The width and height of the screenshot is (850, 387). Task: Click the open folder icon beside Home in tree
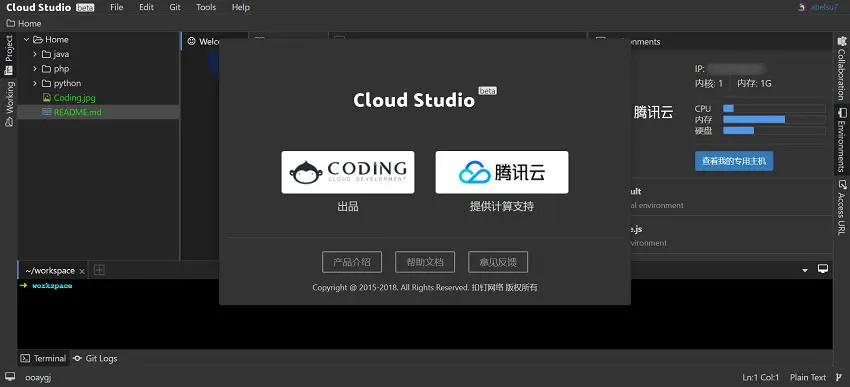pos(37,40)
